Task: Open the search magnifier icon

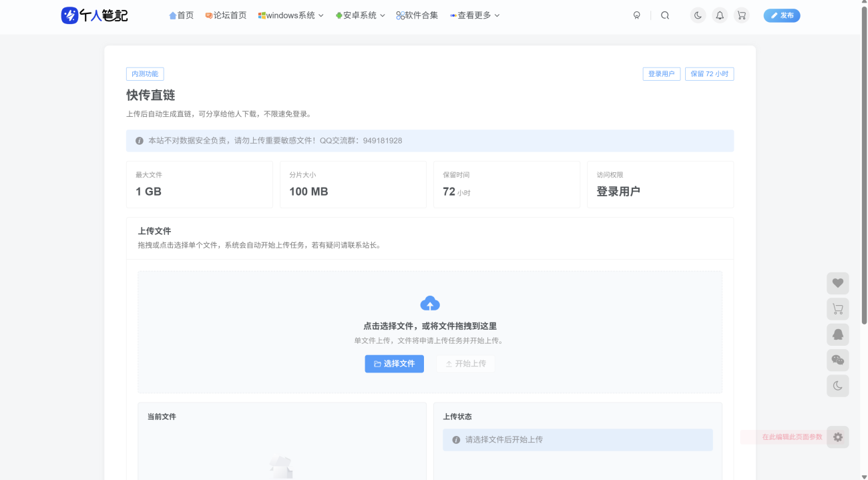Action: (x=665, y=15)
